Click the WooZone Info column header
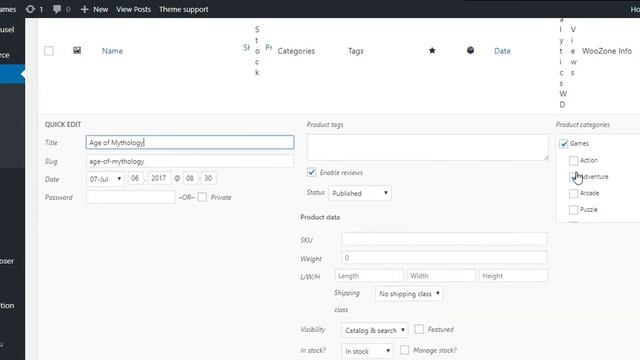Viewport: 640px width, 360px height. (607, 51)
